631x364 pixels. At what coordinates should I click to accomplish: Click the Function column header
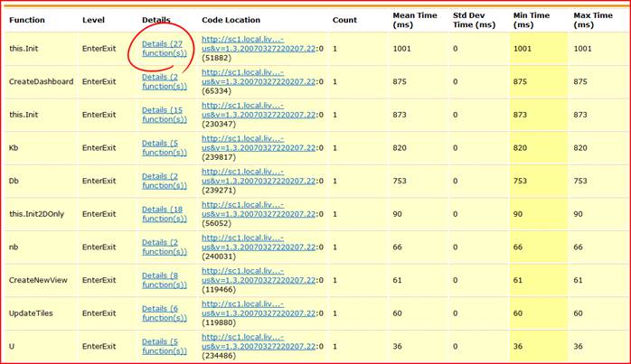tap(26, 20)
